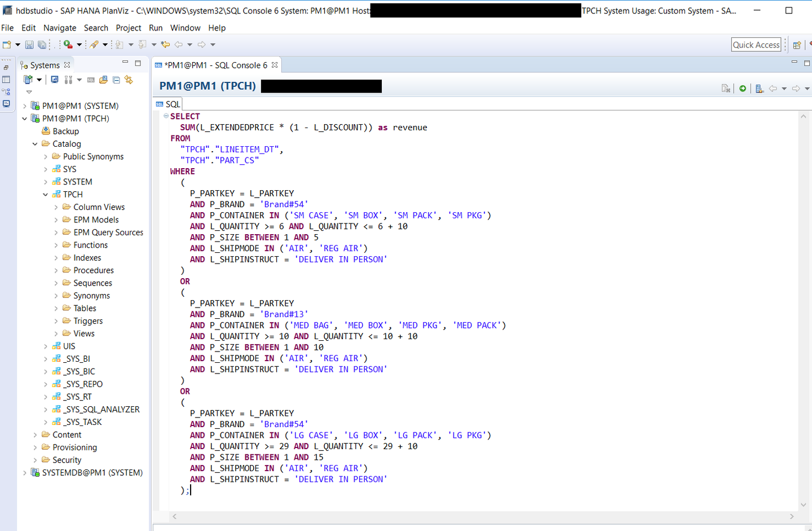Select the SQL tab in the console editor

click(168, 104)
